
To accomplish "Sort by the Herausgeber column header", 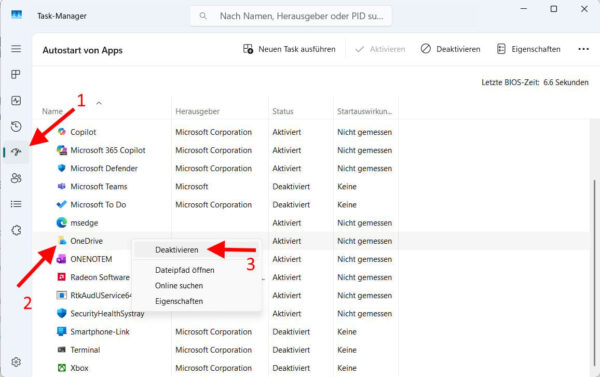I will 197,111.
